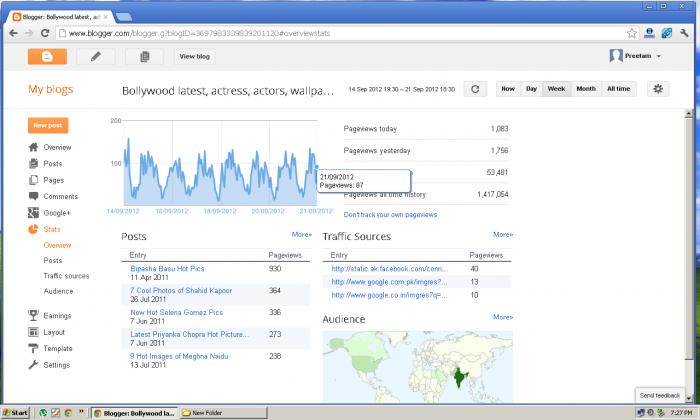The height and width of the screenshot is (420, 700).
Task: Click More link beside Traffic Sources
Action: click(503, 234)
